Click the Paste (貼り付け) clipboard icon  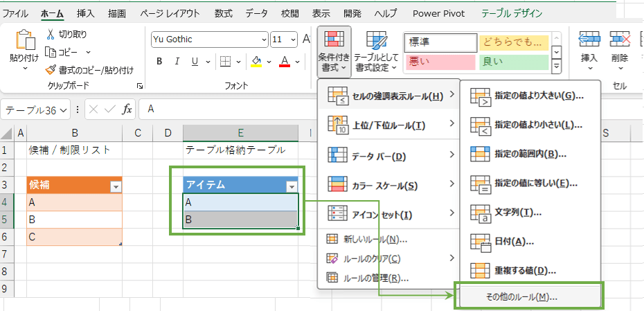[x=26, y=40]
